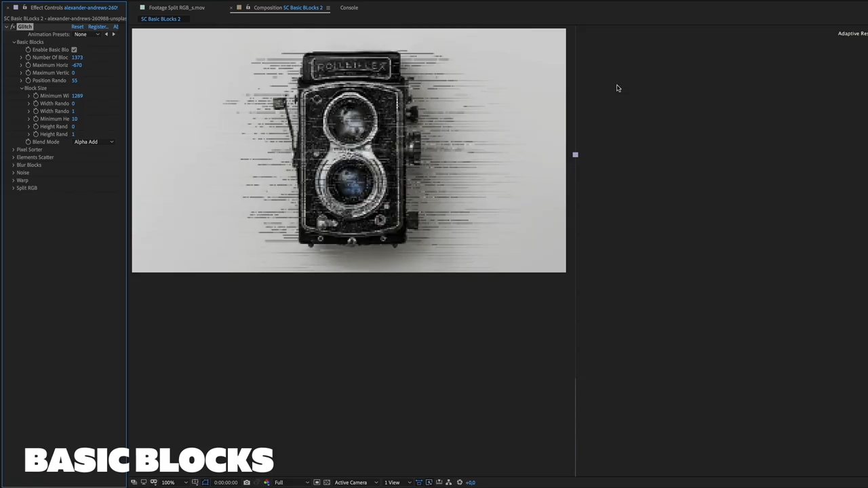Expand the Warp group
This screenshot has height=488, width=868.
pos(14,180)
